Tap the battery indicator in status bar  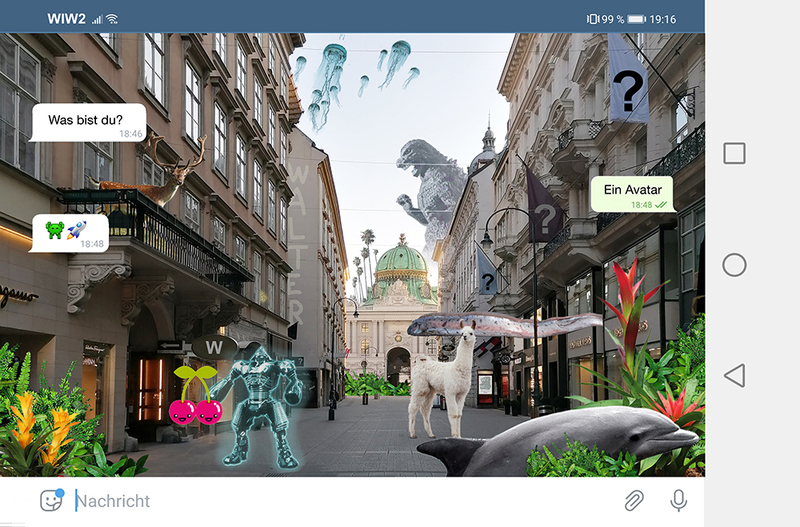pos(636,19)
